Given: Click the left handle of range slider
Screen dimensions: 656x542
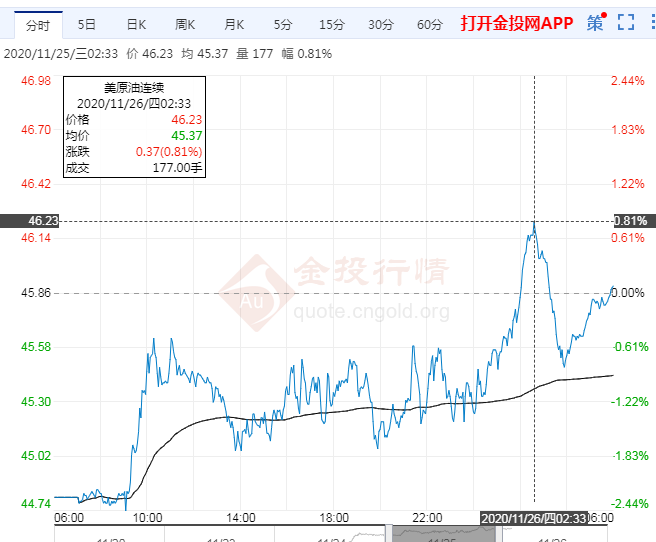Looking at the screenshot, I should point(389,534).
